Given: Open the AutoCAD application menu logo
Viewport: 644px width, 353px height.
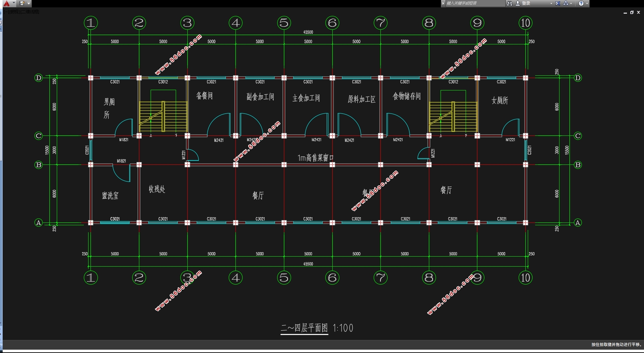Looking at the screenshot, I should point(6,3).
